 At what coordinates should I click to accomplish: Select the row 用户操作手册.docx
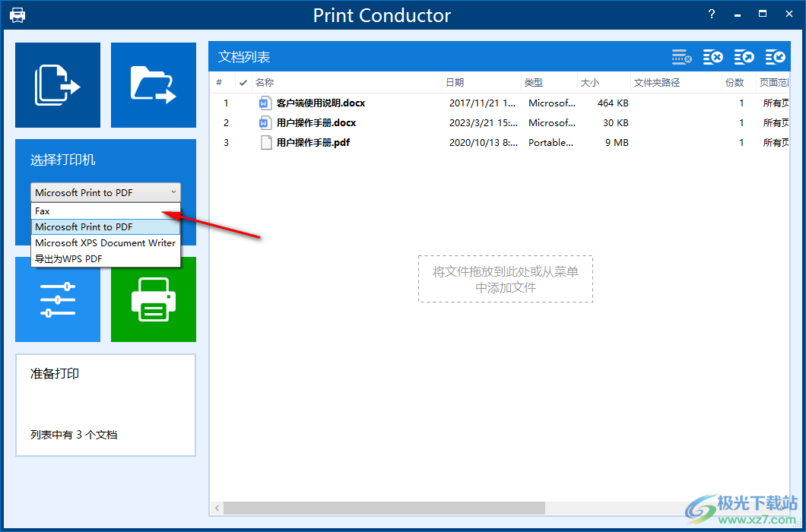(501, 123)
